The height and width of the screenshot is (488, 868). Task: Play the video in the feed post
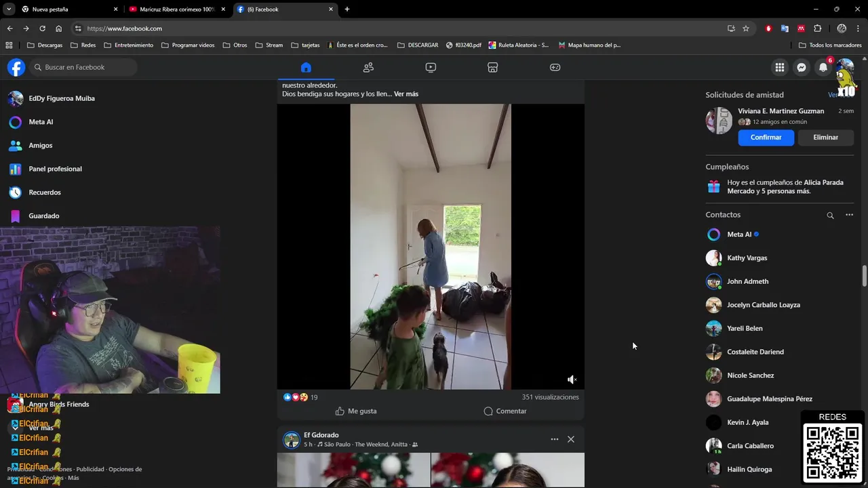[x=431, y=247]
